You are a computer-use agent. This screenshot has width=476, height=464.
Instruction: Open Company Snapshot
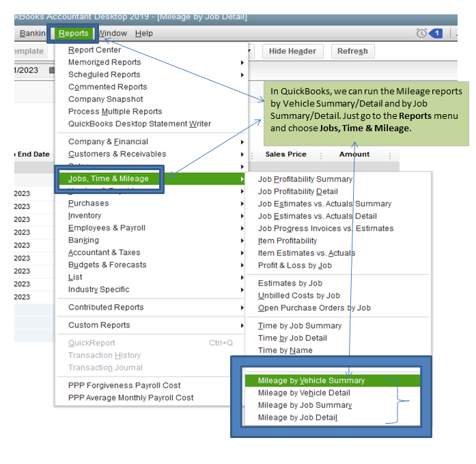151,99
